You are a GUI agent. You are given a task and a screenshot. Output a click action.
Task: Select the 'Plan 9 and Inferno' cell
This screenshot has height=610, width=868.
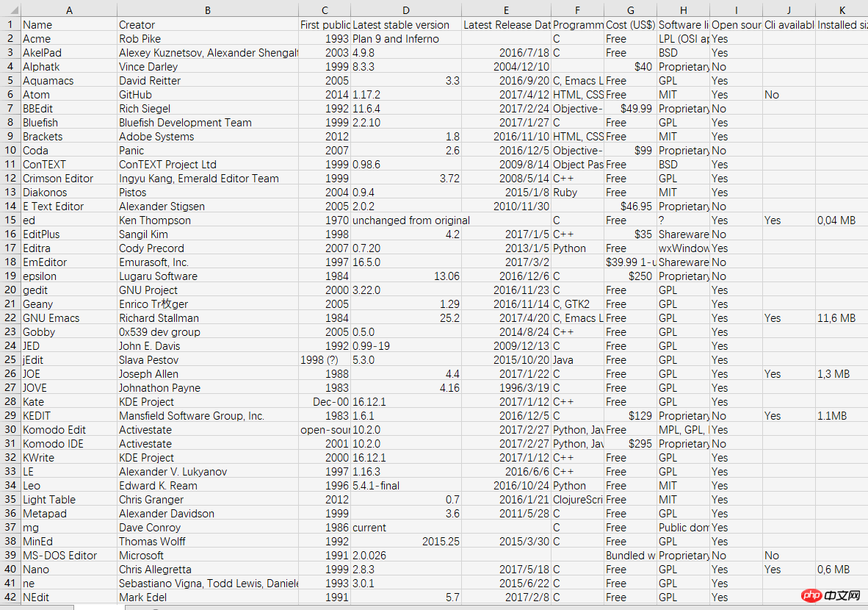point(406,39)
